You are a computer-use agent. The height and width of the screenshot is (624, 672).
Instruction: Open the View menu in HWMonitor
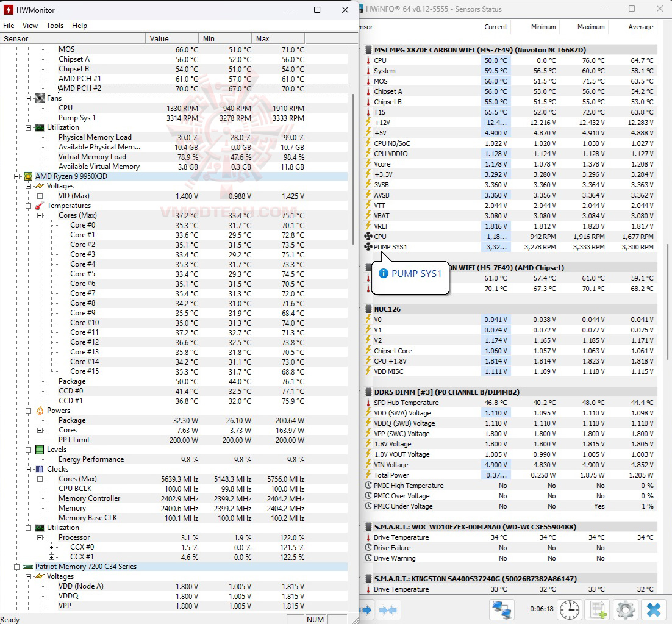[30, 25]
